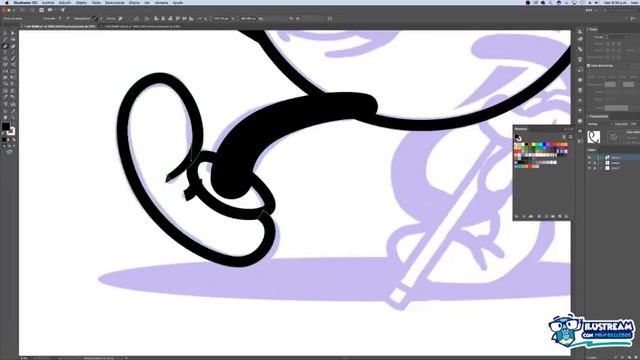
Task: Open the Archivo menu
Action: coord(48,2)
